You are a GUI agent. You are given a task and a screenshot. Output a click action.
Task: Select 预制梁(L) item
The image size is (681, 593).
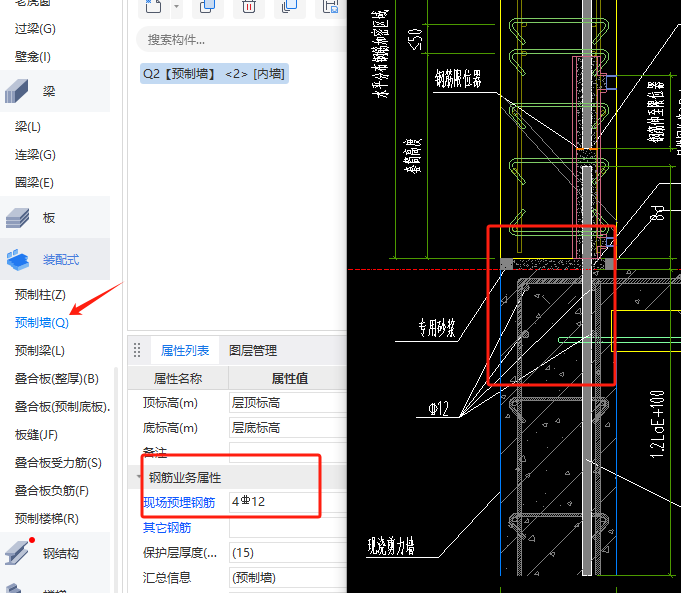[x=40, y=351]
